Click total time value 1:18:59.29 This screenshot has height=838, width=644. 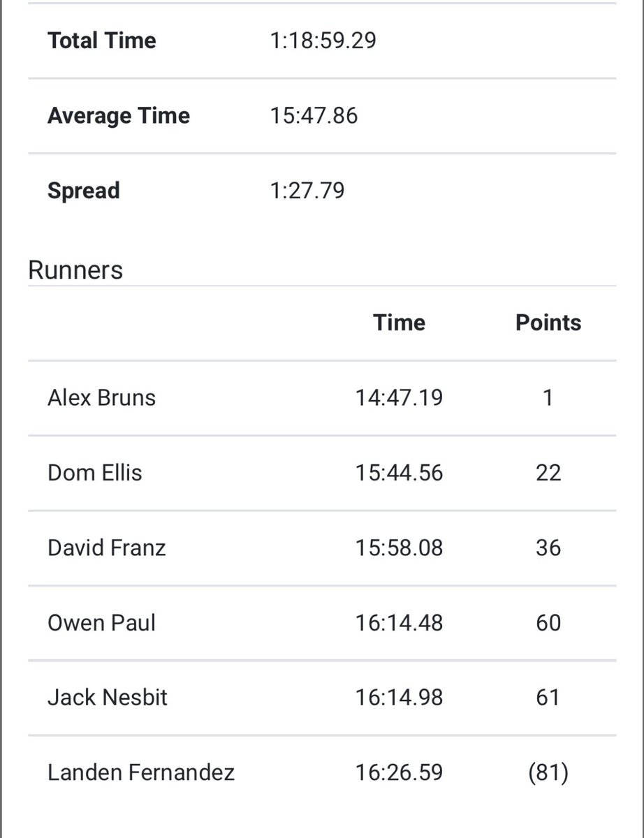(x=323, y=41)
